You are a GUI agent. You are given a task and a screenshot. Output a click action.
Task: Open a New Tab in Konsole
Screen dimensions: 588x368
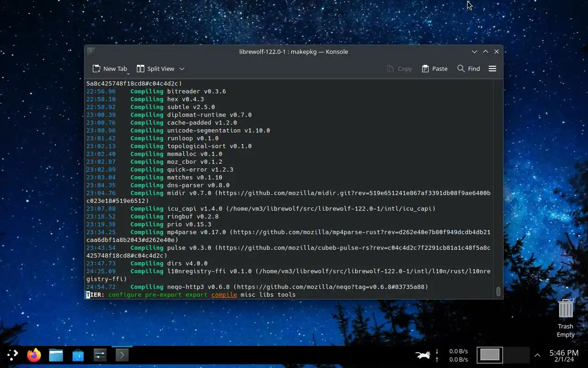pyautogui.click(x=109, y=69)
